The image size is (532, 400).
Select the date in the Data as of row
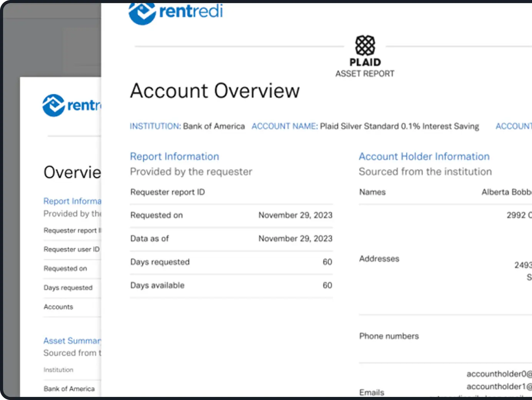(295, 239)
